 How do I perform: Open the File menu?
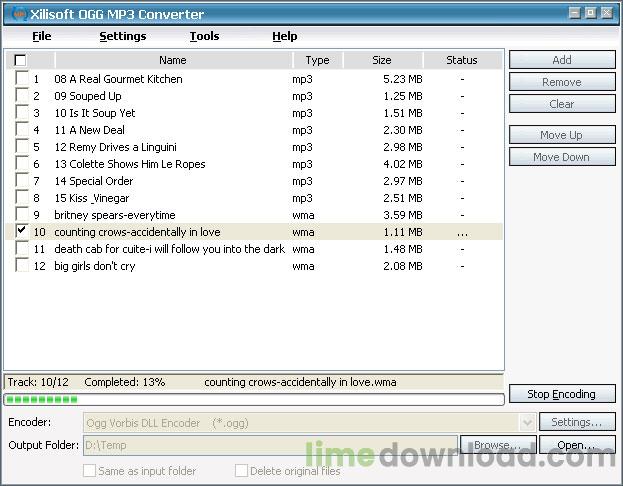(42, 36)
